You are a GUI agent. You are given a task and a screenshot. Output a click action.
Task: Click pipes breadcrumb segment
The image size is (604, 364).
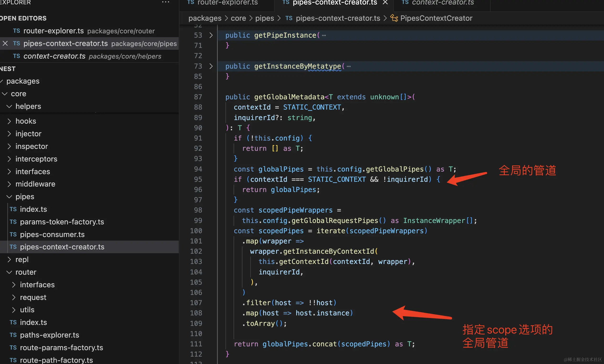coord(265,18)
